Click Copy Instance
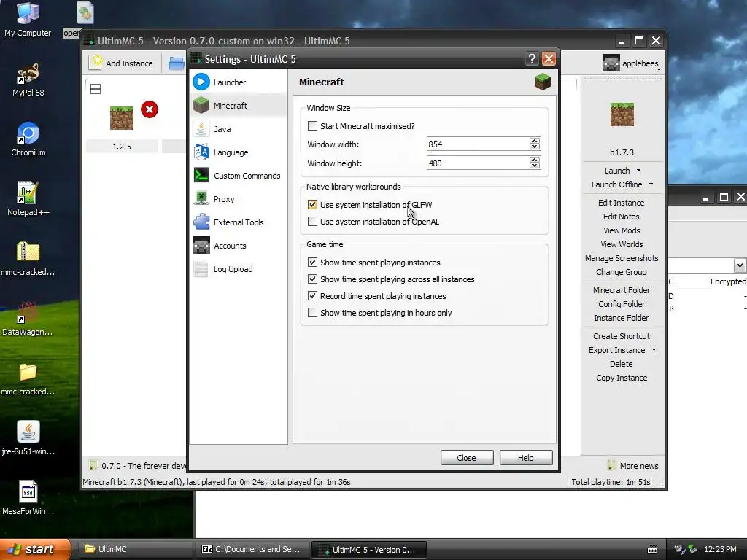This screenshot has width=747, height=560. (x=622, y=378)
